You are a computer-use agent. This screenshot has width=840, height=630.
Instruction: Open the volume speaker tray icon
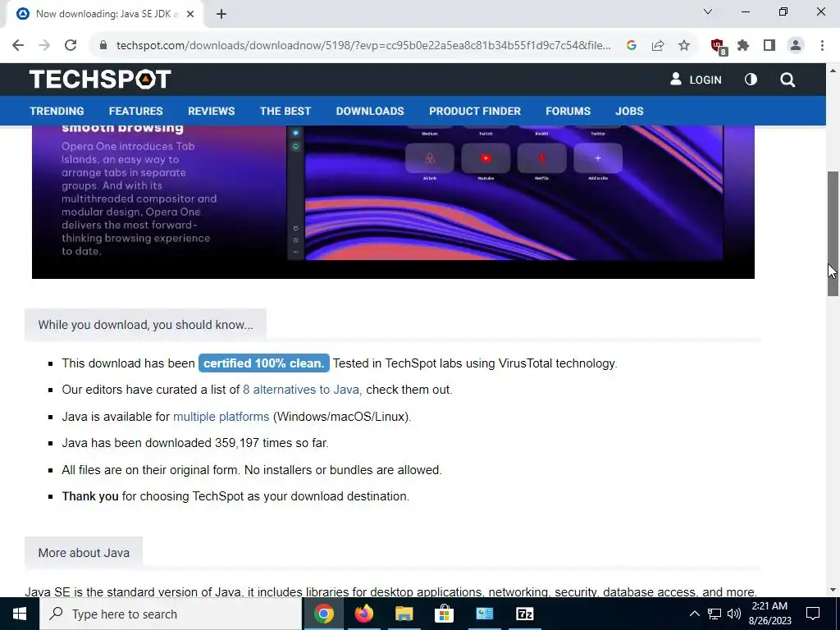click(734, 614)
